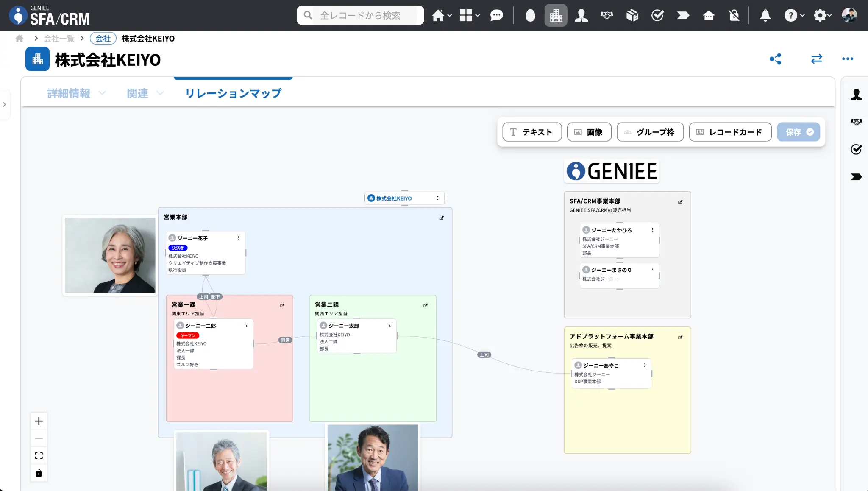The height and width of the screenshot is (491, 868).
Task: Select the リレーションマップ tab
Action: point(233,93)
